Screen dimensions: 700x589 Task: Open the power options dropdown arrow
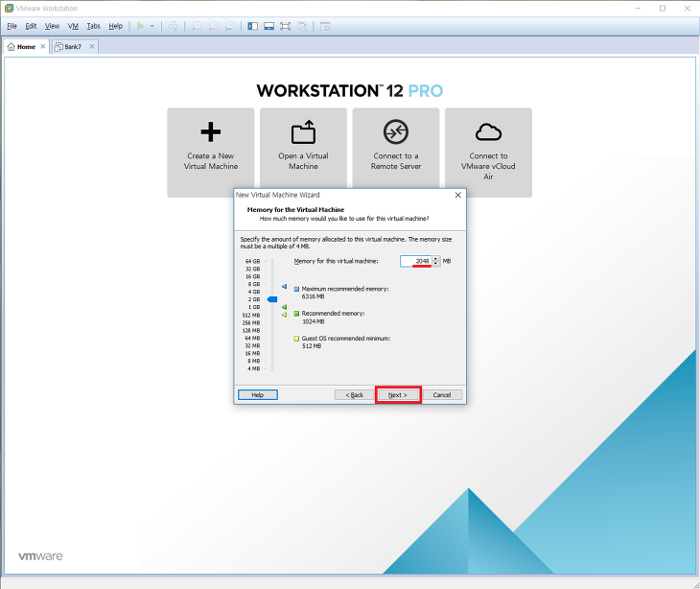(152, 26)
